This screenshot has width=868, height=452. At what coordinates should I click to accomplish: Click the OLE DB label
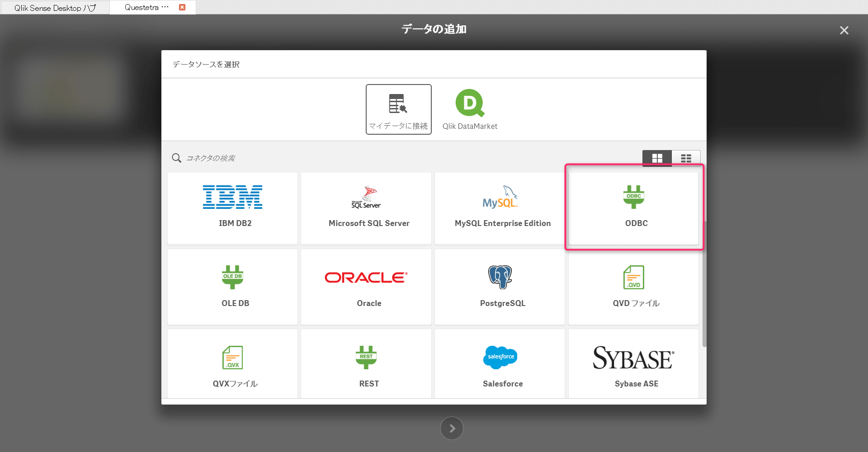click(x=235, y=303)
